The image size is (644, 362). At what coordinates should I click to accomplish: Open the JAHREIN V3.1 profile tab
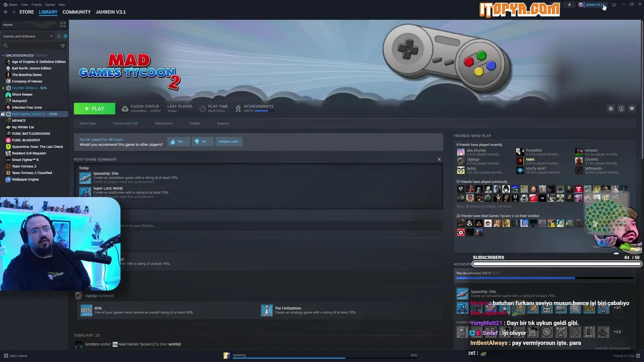111,12
